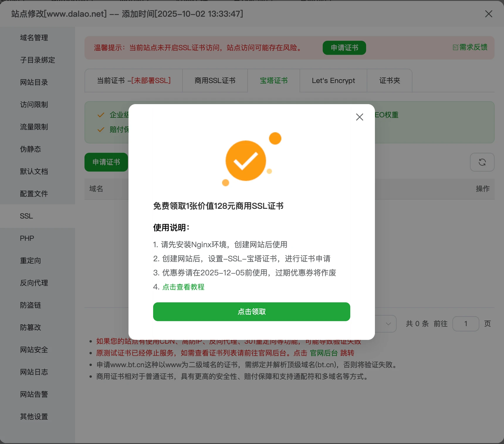Click the 官网后台 link
Image resolution: width=504 pixels, height=444 pixels.
(324, 353)
